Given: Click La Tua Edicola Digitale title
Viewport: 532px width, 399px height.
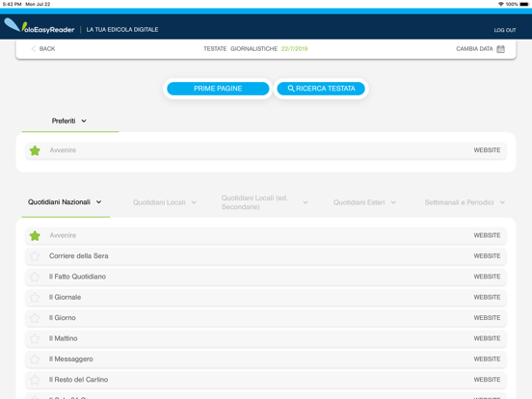Looking at the screenshot, I should (122, 30).
